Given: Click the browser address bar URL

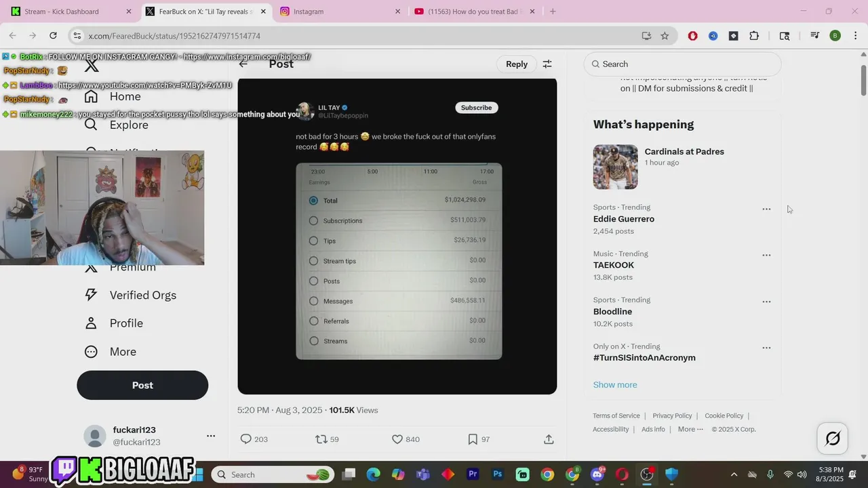Looking at the screenshot, I should point(174,36).
